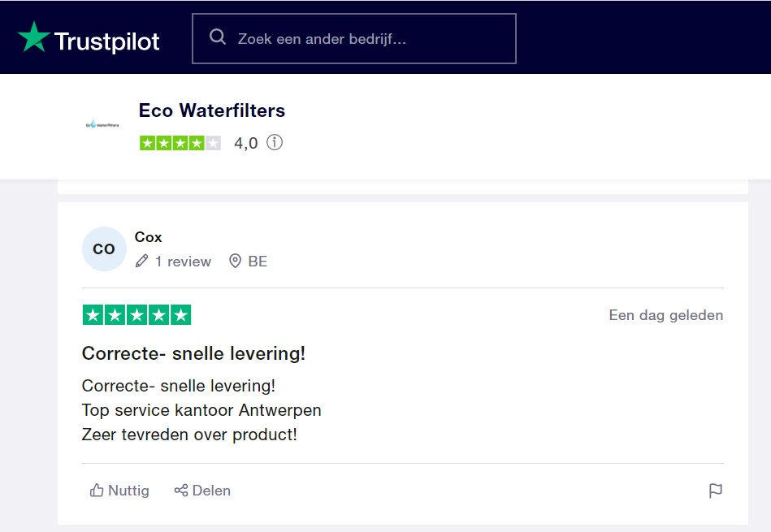Image resolution: width=771 pixels, height=532 pixels.
Task: Click the CO reviewer avatar
Action: (104, 249)
